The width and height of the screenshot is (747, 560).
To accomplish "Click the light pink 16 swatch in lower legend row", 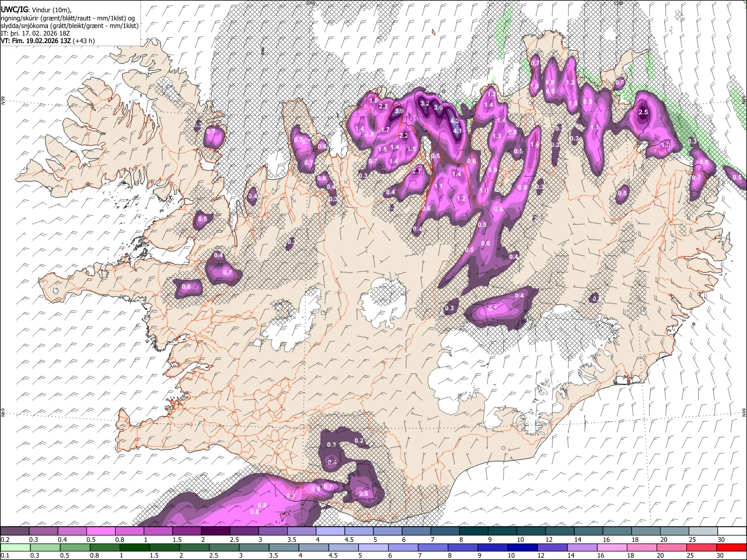I will click(612, 547).
